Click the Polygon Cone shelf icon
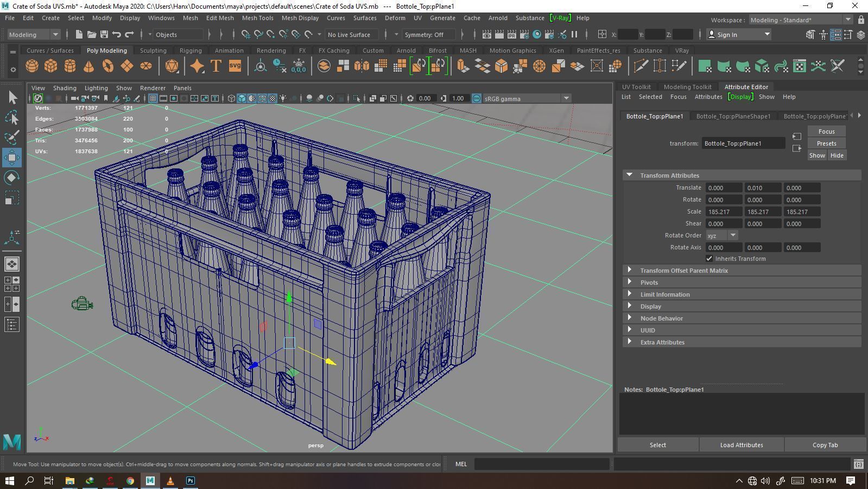 (x=88, y=66)
